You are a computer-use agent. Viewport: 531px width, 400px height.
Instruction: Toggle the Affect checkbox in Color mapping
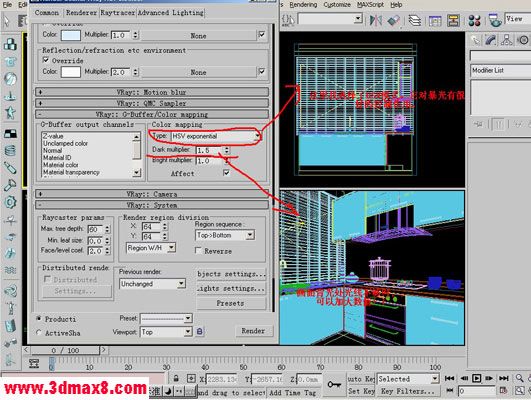tap(226, 173)
